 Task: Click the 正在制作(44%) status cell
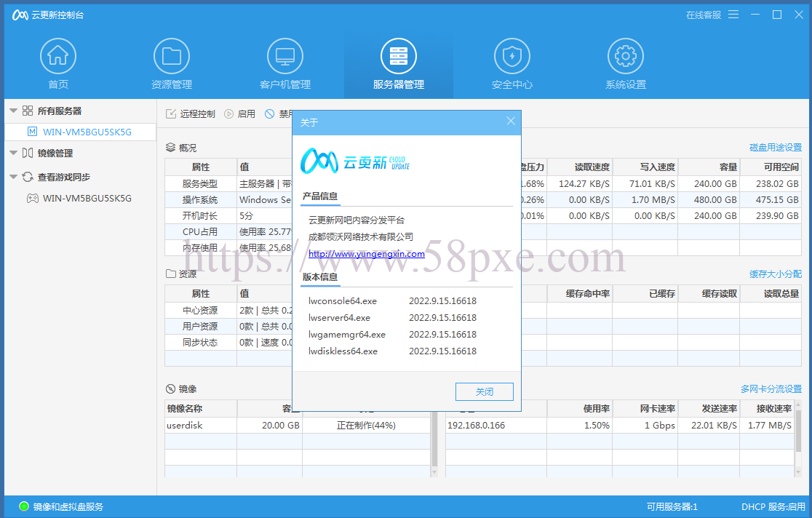(x=366, y=426)
